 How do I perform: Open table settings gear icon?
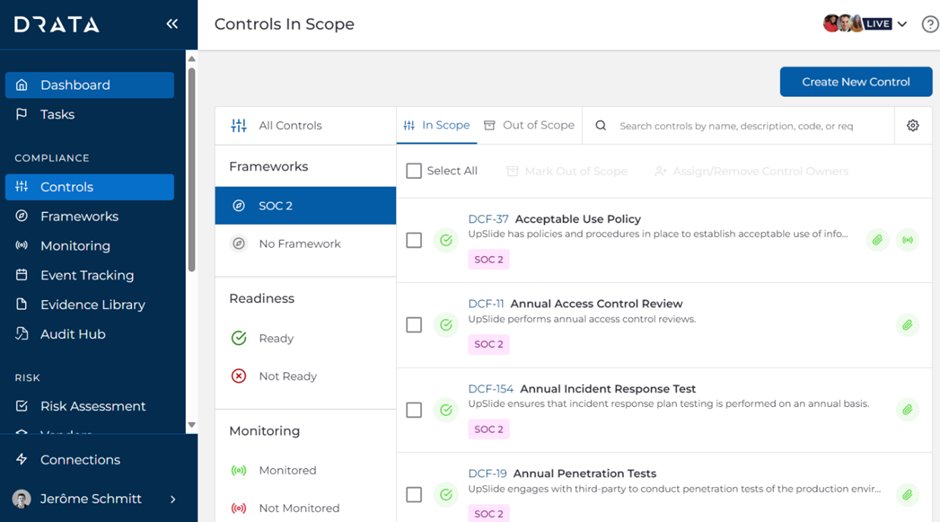912,126
